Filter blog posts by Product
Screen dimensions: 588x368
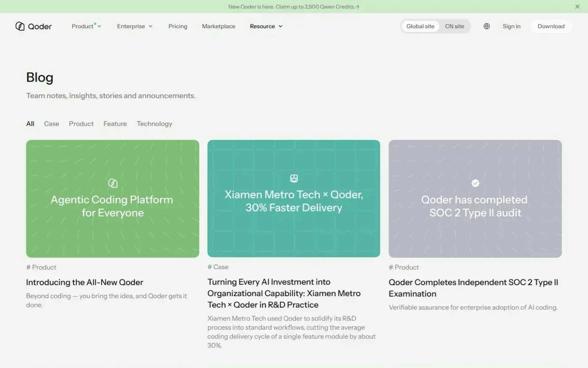pyautogui.click(x=81, y=124)
